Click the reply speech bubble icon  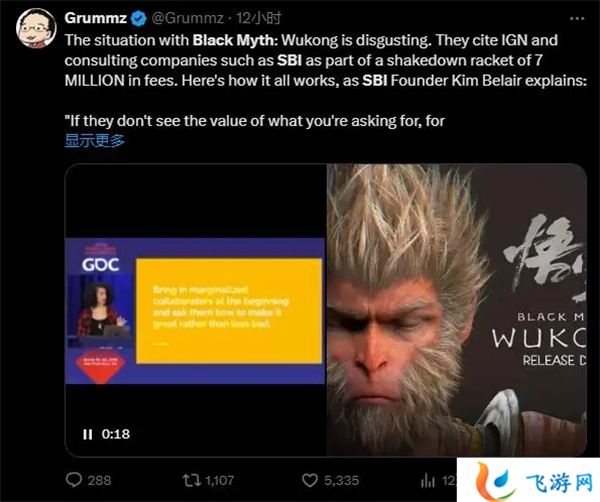[x=74, y=480]
